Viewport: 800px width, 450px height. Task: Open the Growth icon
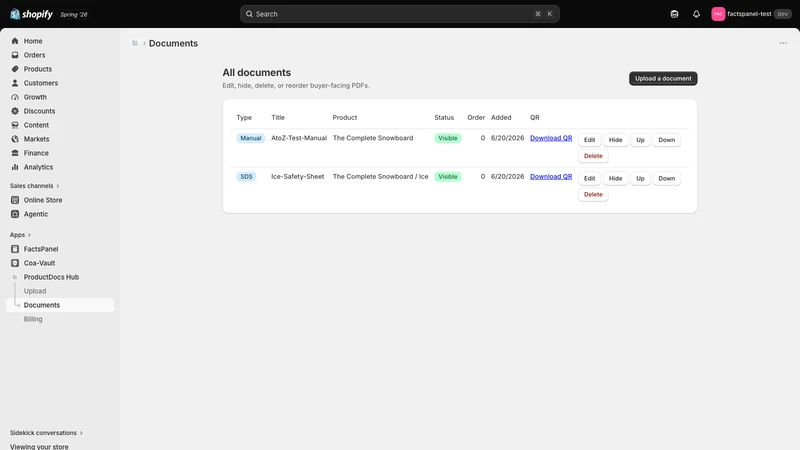click(15, 97)
